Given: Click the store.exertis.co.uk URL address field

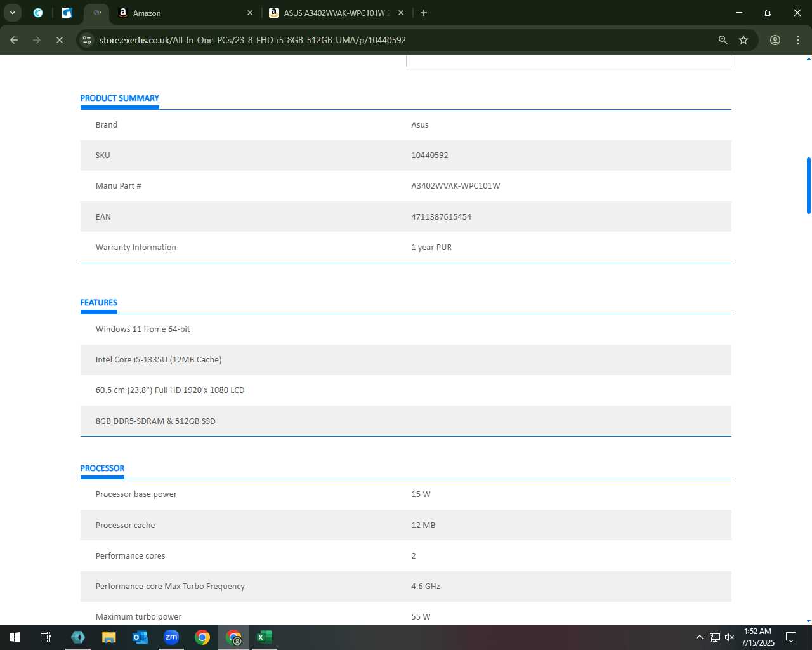Looking at the screenshot, I should point(252,40).
